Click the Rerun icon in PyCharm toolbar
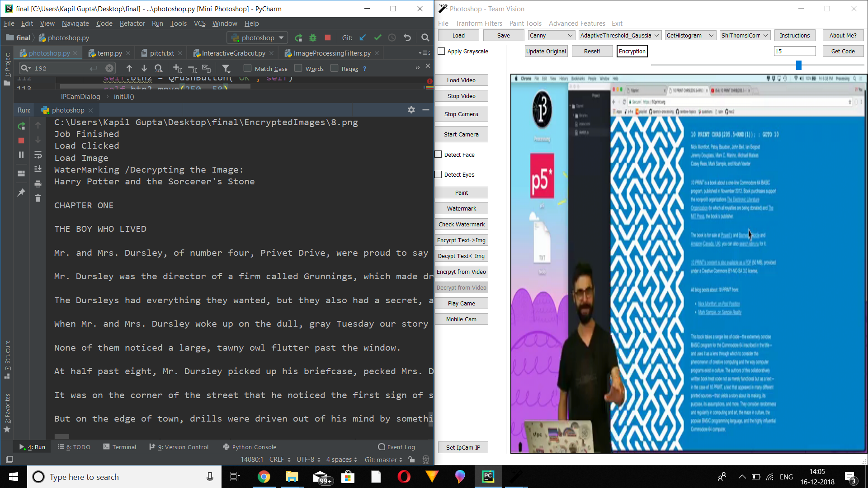 point(298,38)
